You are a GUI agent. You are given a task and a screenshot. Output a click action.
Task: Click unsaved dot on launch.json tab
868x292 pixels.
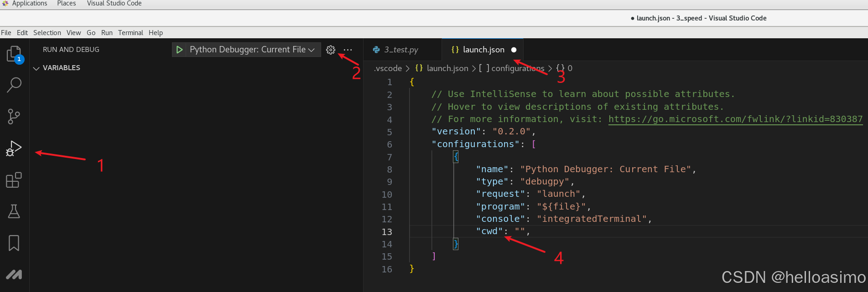(514, 50)
